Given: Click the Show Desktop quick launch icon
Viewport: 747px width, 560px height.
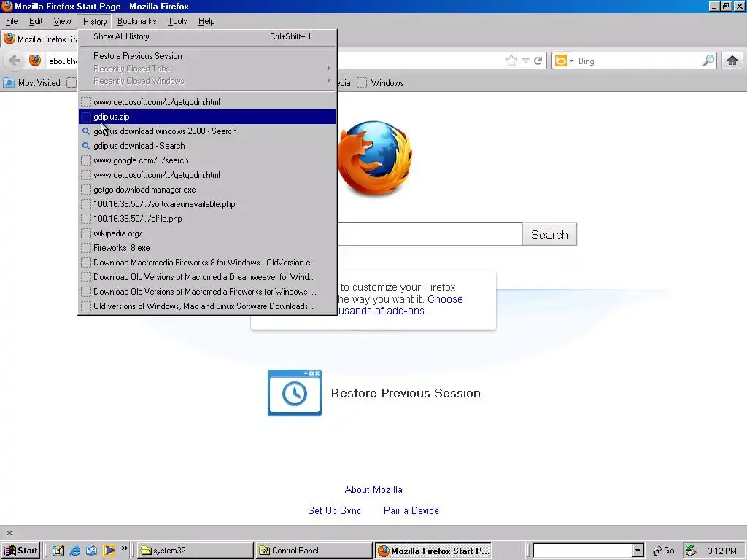Looking at the screenshot, I should (58, 551).
